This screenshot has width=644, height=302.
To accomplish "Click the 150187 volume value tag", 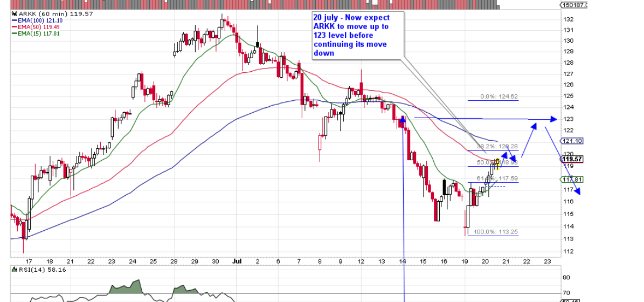I will (574, 5).
